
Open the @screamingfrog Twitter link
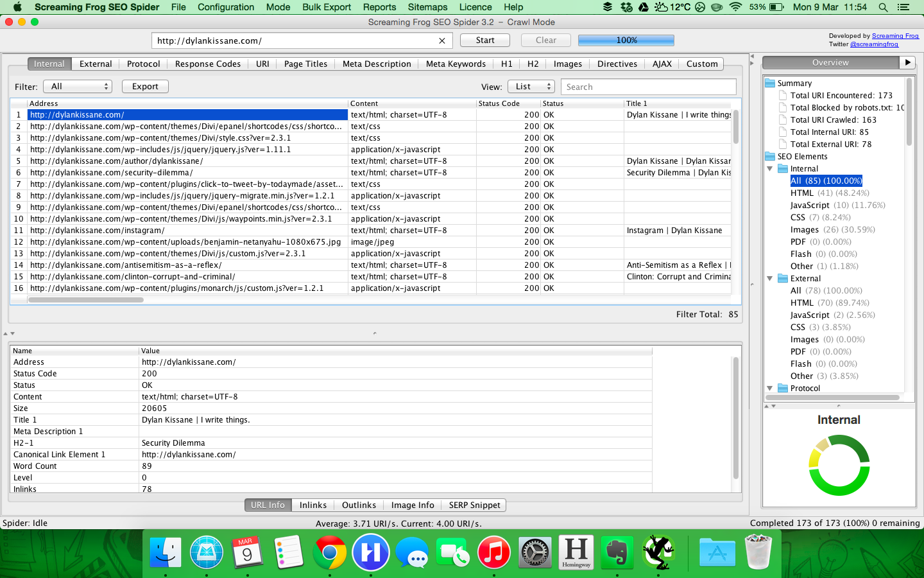click(x=874, y=44)
